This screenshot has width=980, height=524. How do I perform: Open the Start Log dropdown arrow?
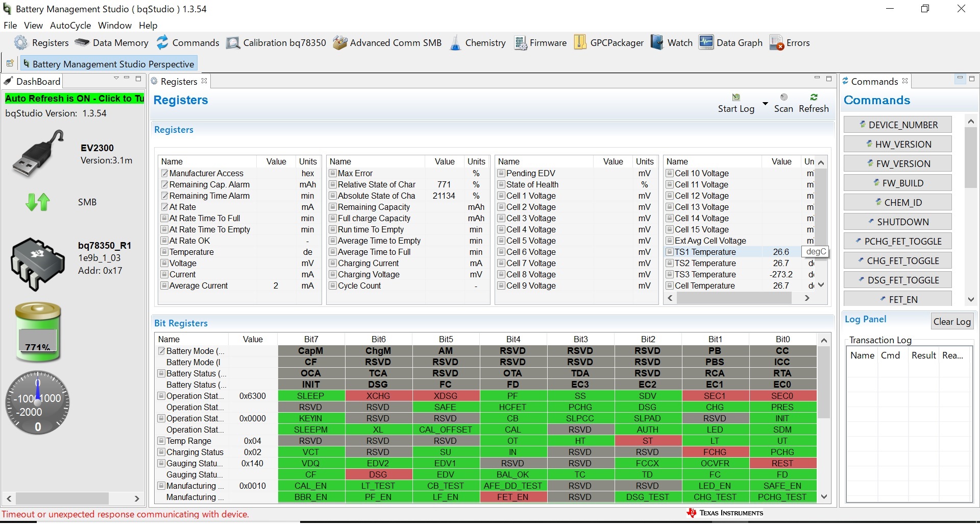[765, 104]
